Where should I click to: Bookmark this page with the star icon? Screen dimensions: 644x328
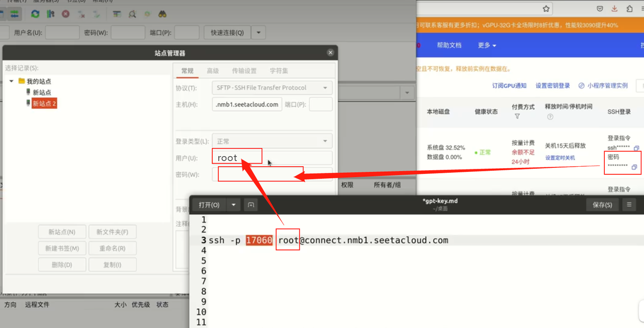pyautogui.click(x=546, y=9)
